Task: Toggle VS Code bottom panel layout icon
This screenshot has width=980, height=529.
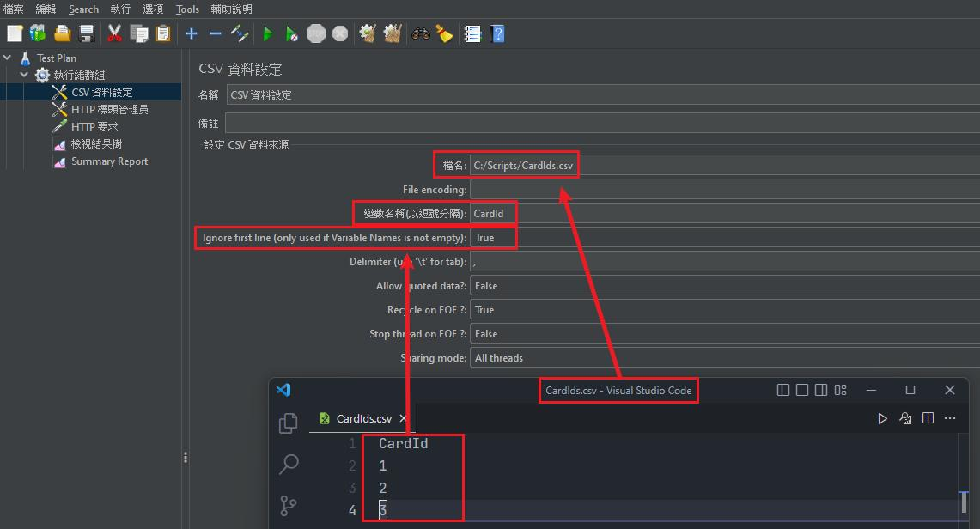Action: click(x=802, y=390)
